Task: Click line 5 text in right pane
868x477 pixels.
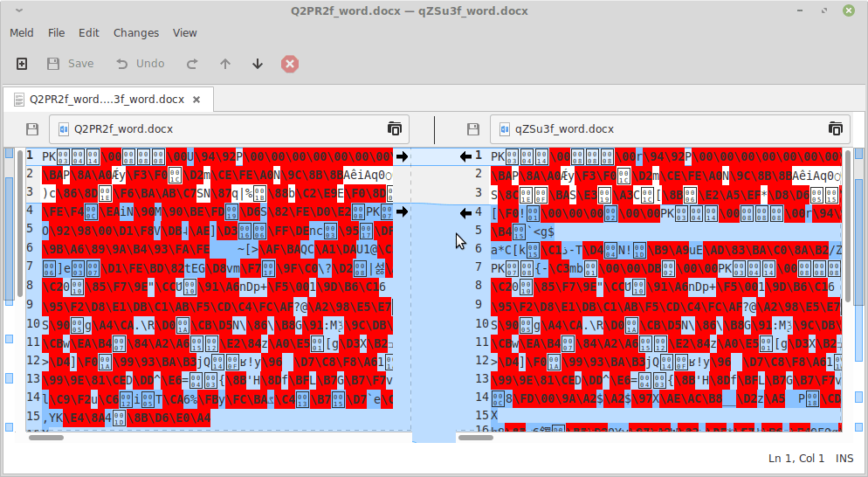Action: (x=522, y=232)
